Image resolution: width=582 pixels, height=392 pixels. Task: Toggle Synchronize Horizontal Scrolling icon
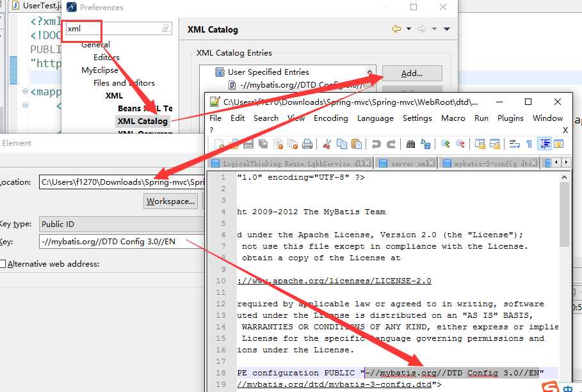point(495,144)
